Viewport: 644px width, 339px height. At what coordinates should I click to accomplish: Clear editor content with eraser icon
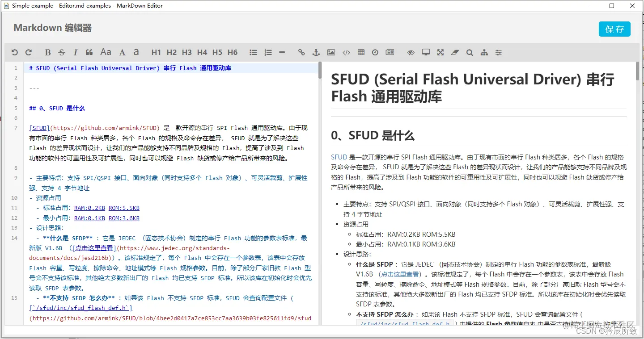(455, 52)
